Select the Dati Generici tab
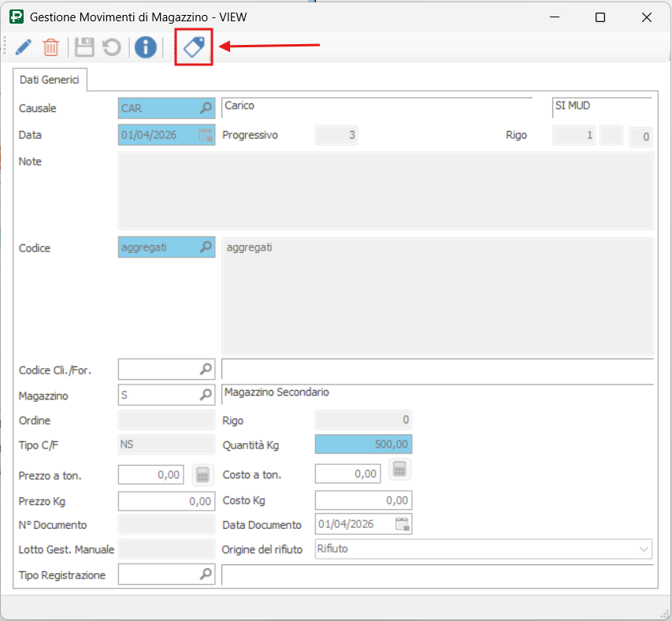 (x=50, y=80)
